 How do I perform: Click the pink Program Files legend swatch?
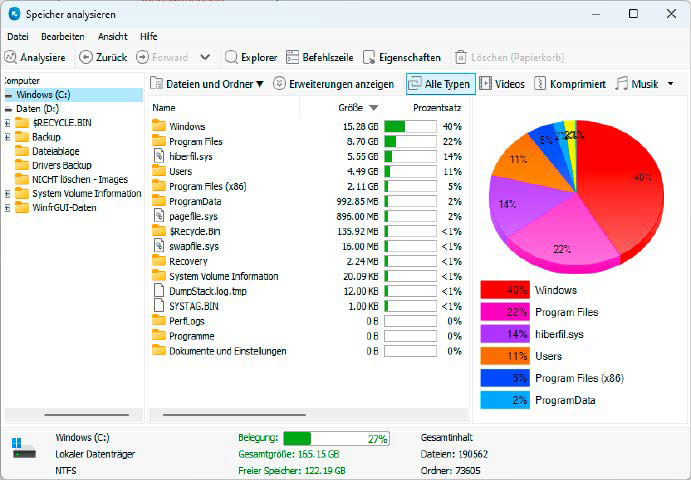click(x=505, y=312)
